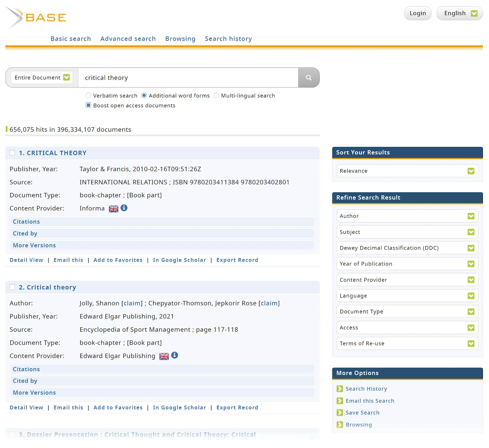
Task: Click the arrow icon beside Save Search
Action: 340,413
